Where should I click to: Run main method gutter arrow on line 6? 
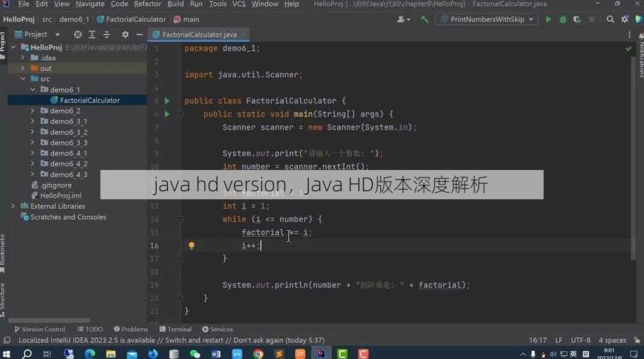pyautogui.click(x=167, y=114)
